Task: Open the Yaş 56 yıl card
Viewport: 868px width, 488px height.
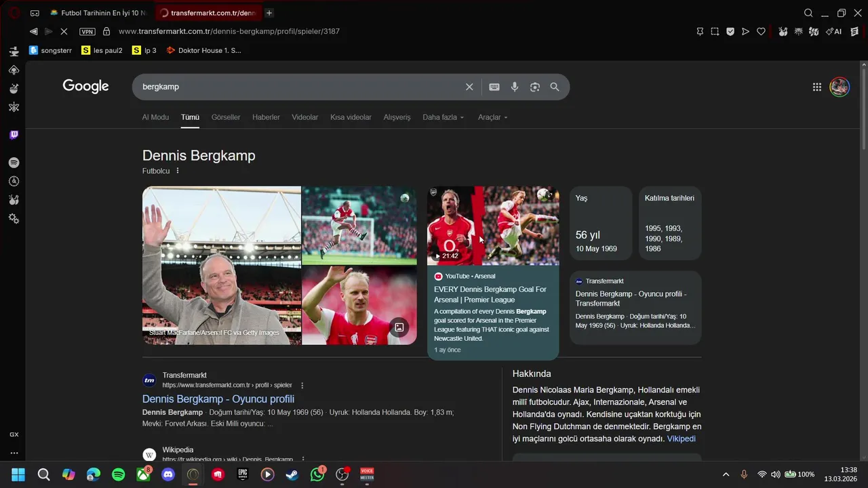Action: point(601,224)
